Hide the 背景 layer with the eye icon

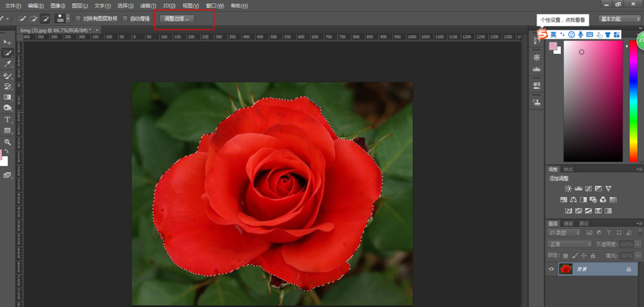551,269
